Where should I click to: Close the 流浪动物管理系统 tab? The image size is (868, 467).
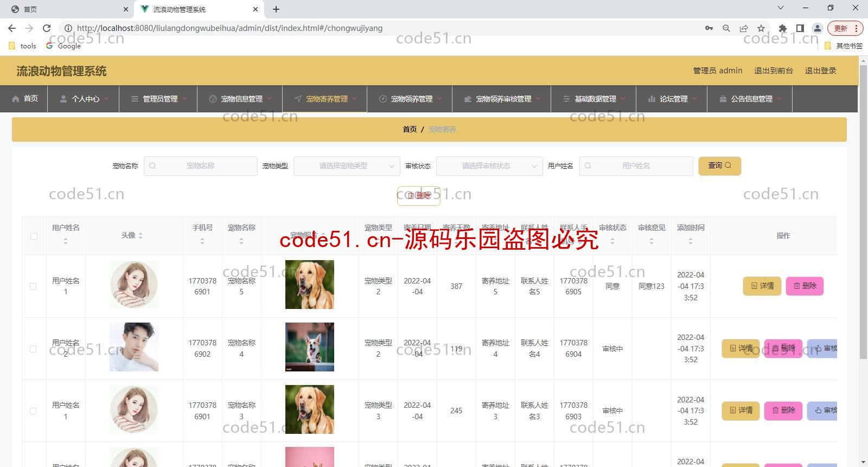point(256,9)
